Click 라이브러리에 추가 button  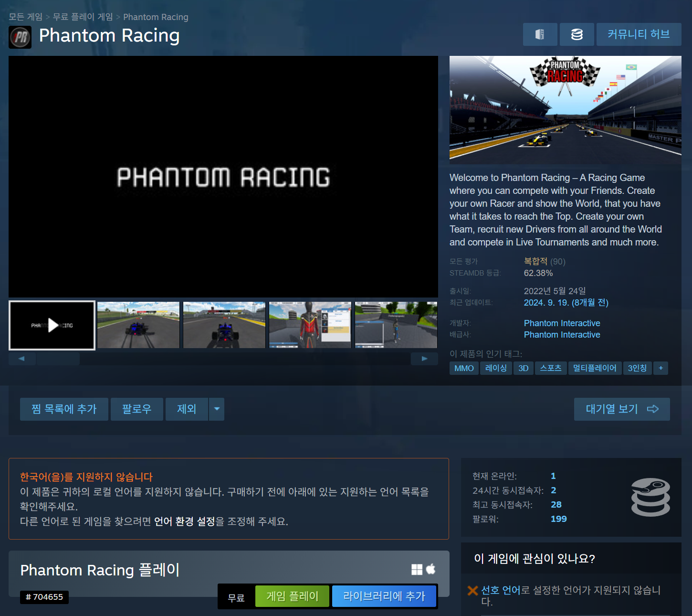pos(384,596)
